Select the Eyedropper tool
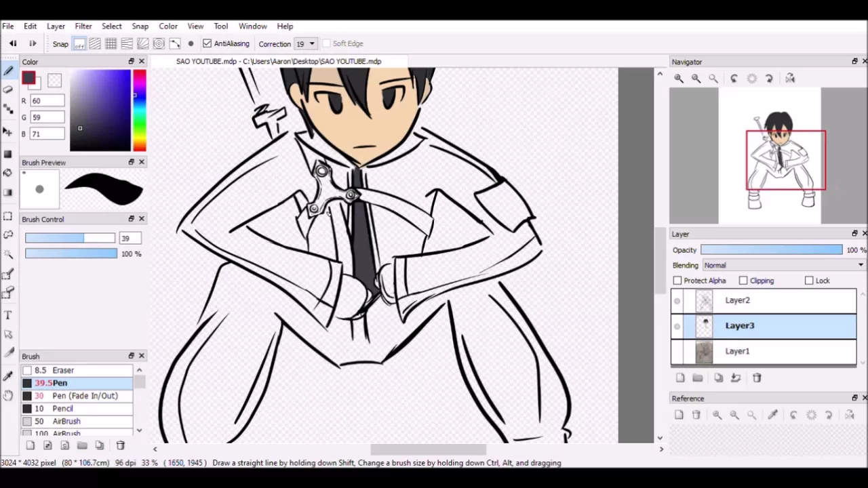Viewport: 868px width, 488px height. pyautogui.click(x=8, y=375)
